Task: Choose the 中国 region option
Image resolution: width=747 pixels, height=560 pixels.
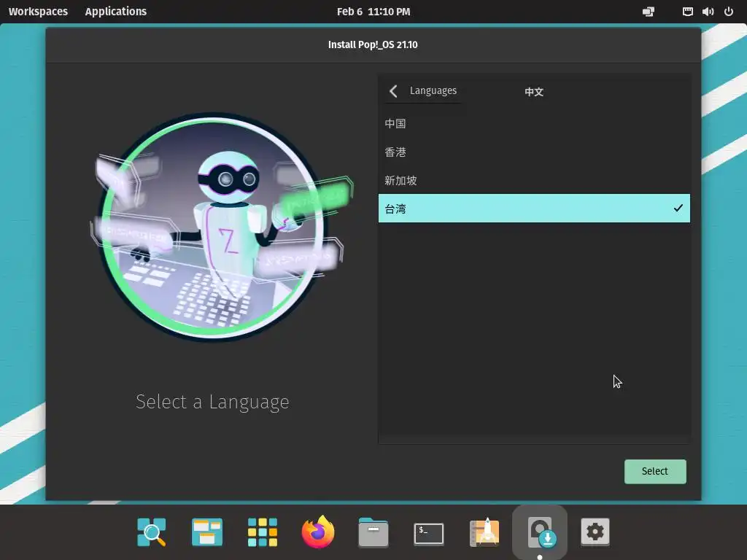Action: click(x=534, y=123)
